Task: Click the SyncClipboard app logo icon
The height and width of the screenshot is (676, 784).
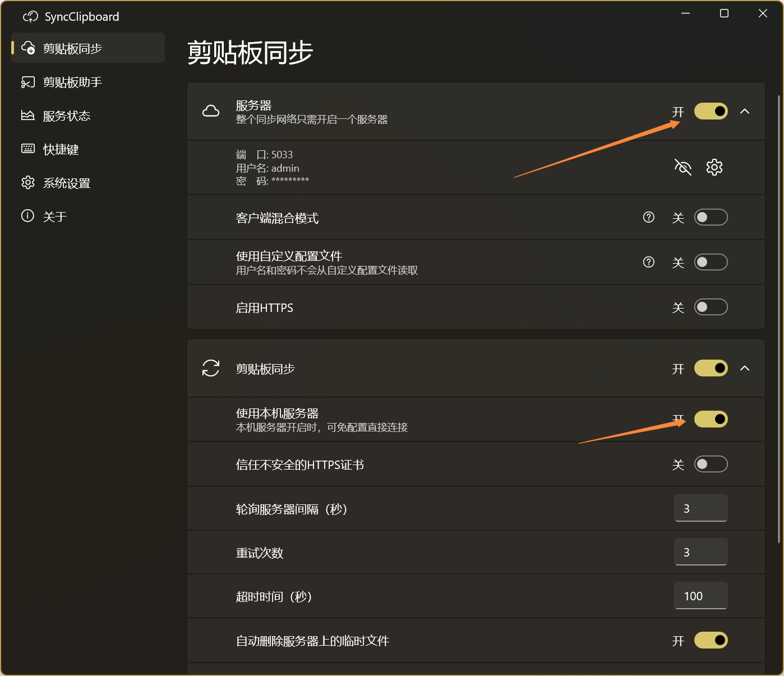Action: point(30,17)
